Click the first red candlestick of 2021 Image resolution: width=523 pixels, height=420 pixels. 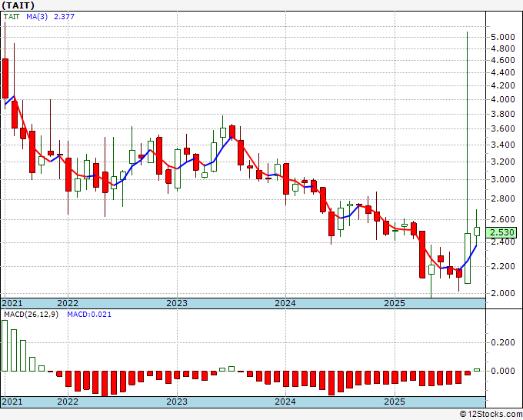5,78
